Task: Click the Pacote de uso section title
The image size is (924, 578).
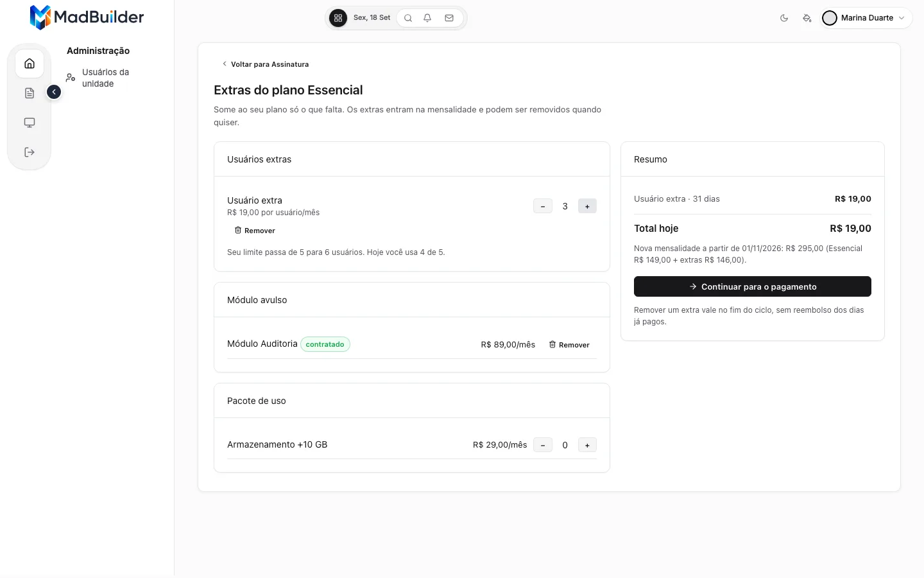Action: [x=257, y=401]
